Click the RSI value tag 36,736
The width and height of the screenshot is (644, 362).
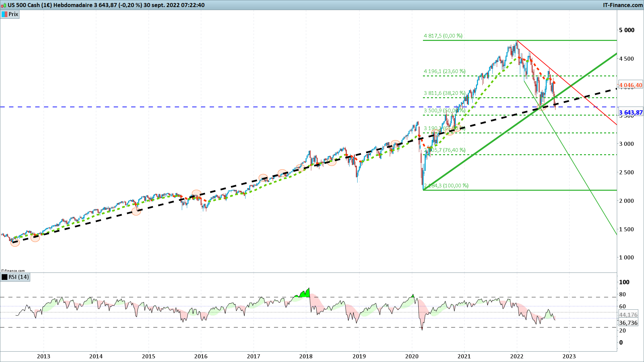[628, 323]
